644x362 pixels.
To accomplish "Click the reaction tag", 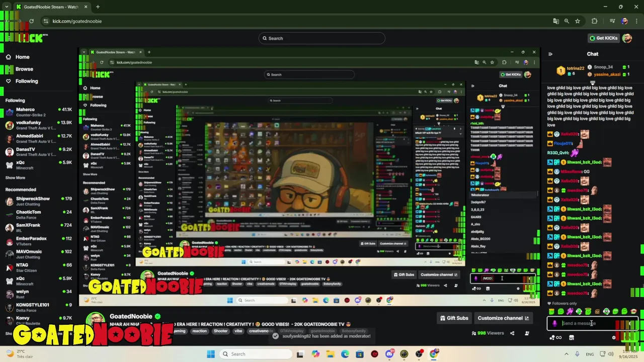I will pos(199,331).
